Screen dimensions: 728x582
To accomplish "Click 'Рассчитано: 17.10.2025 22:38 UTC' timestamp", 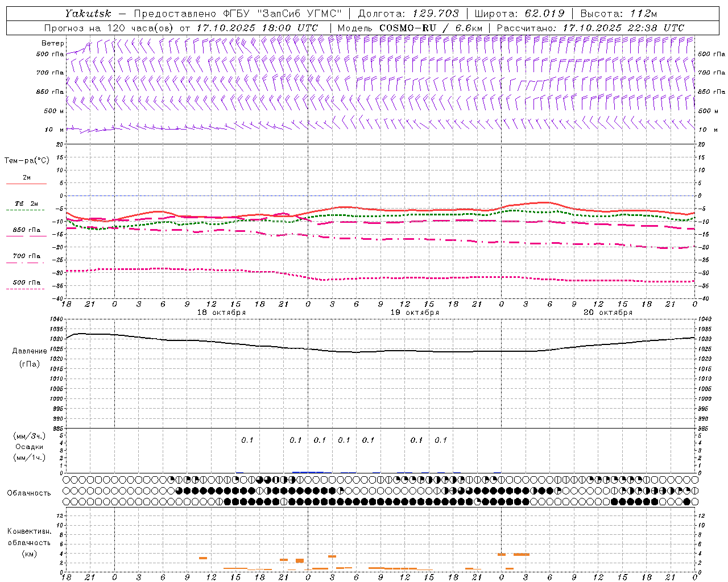I will (590, 28).
